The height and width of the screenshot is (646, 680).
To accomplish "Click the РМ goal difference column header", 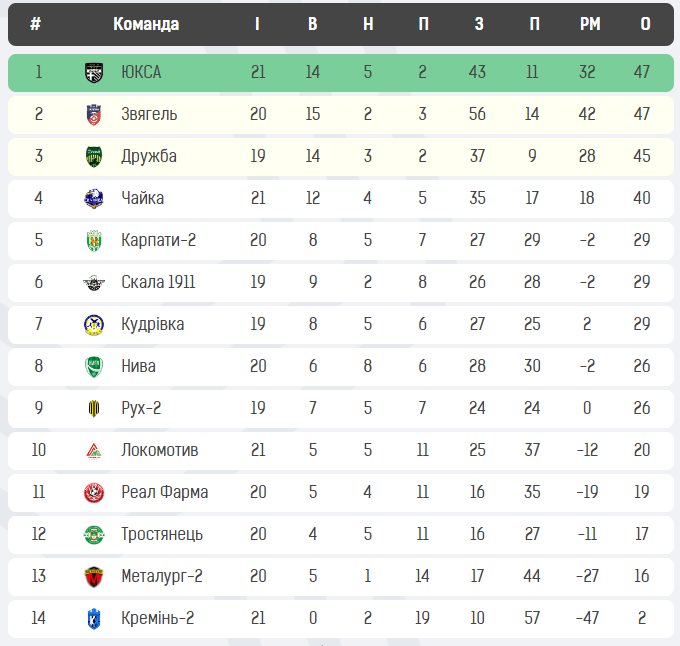I will point(590,24).
